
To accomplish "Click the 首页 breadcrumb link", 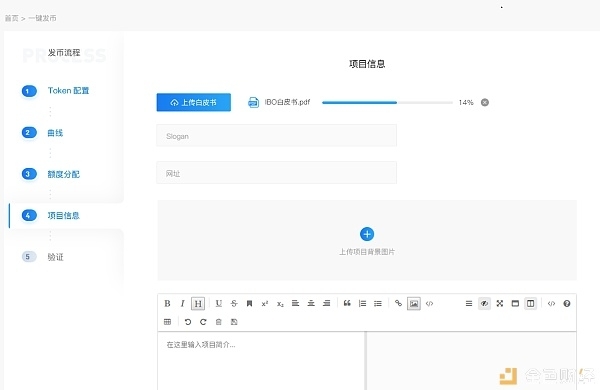I will pos(11,18).
